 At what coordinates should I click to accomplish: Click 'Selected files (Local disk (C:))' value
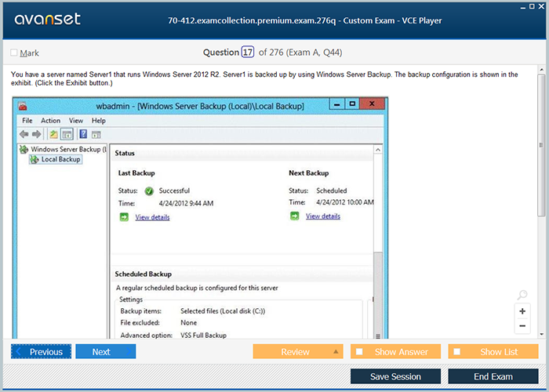click(x=223, y=310)
